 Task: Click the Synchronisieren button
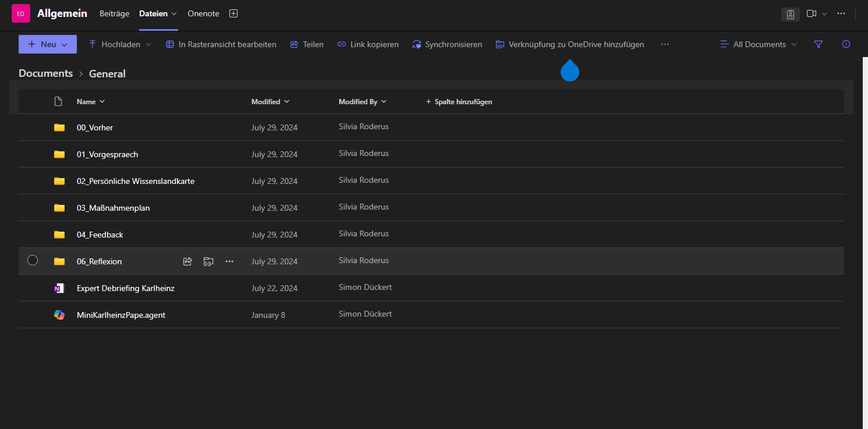click(447, 44)
